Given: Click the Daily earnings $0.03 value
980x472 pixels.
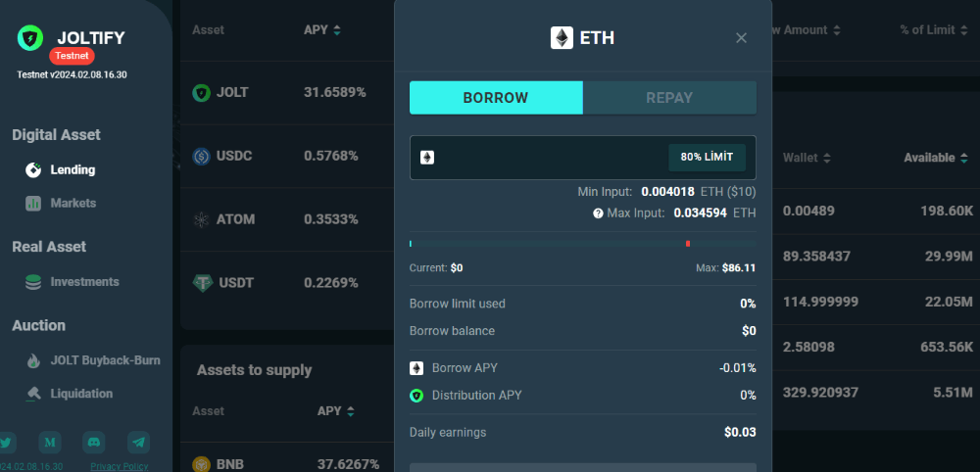Looking at the screenshot, I should (740, 432).
